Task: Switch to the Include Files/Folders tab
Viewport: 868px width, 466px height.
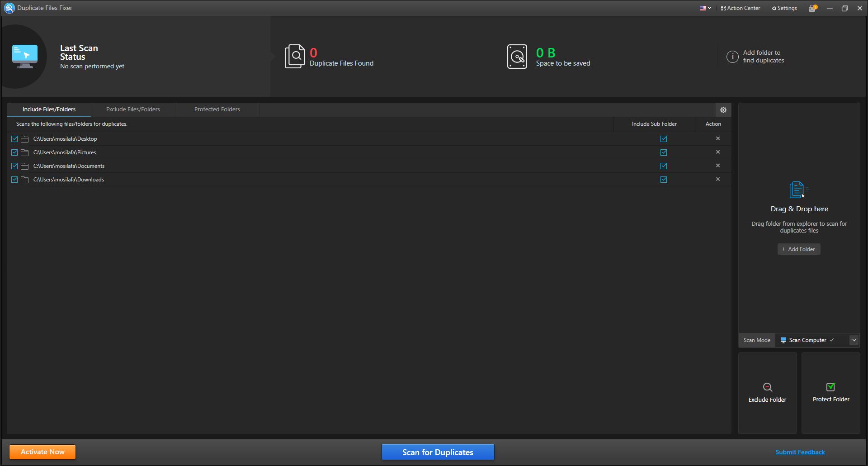Action: 49,109
